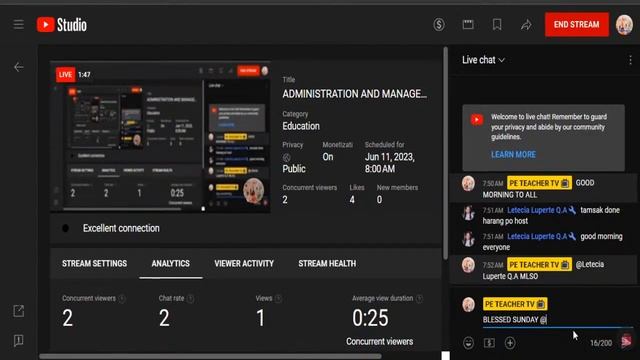Open the STREAM HEALTH tab

pos(327,264)
